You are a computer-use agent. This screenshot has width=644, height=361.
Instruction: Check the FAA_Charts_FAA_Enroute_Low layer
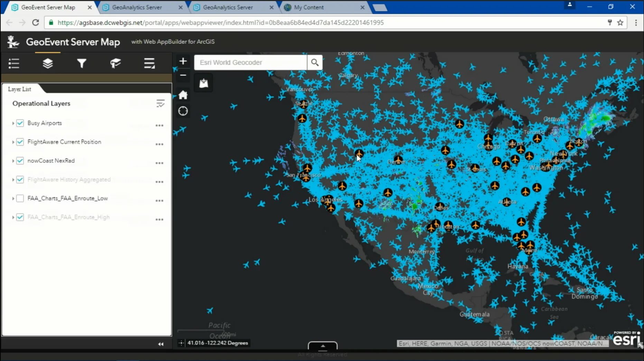(20, 198)
